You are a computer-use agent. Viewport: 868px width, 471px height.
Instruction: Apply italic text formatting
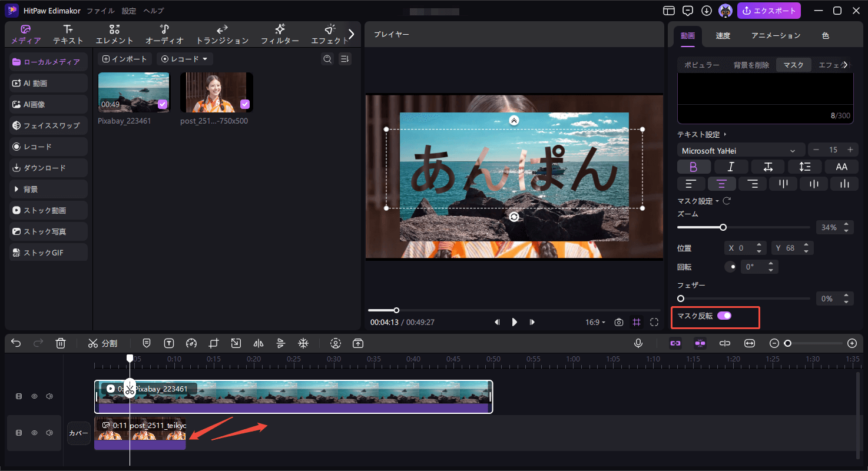pos(731,167)
